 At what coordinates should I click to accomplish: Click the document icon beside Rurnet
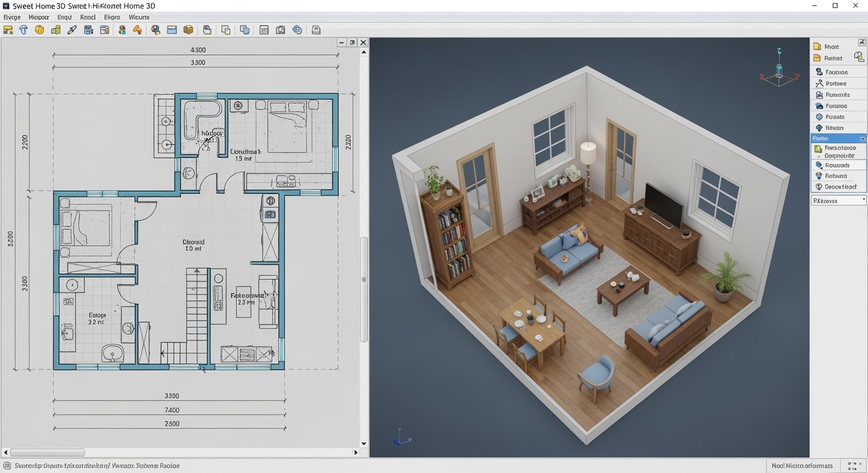(x=859, y=57)
